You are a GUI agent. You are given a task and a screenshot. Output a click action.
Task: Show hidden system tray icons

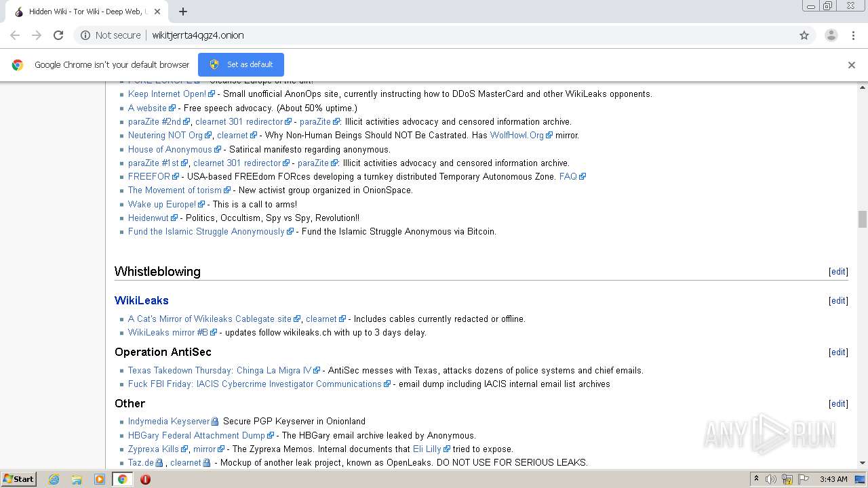click(756, 479)
